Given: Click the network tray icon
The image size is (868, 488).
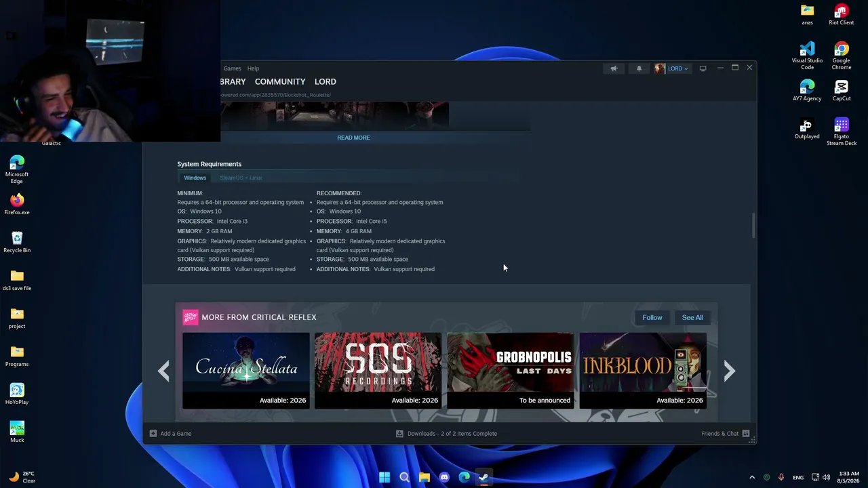Looking at the screenshot, I should point(815,477).
